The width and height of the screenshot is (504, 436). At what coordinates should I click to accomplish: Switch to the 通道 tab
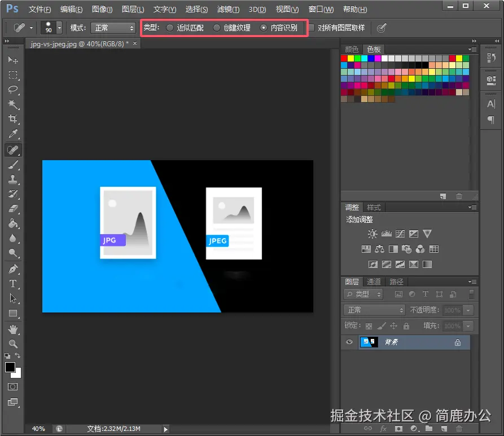374,281
